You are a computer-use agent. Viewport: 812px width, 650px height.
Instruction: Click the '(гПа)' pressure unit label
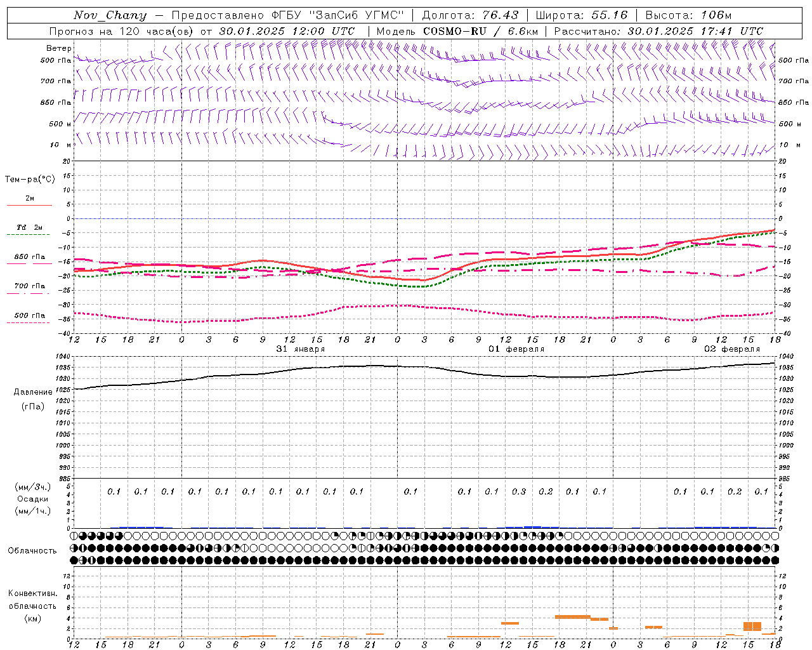(x=33, y=406)
